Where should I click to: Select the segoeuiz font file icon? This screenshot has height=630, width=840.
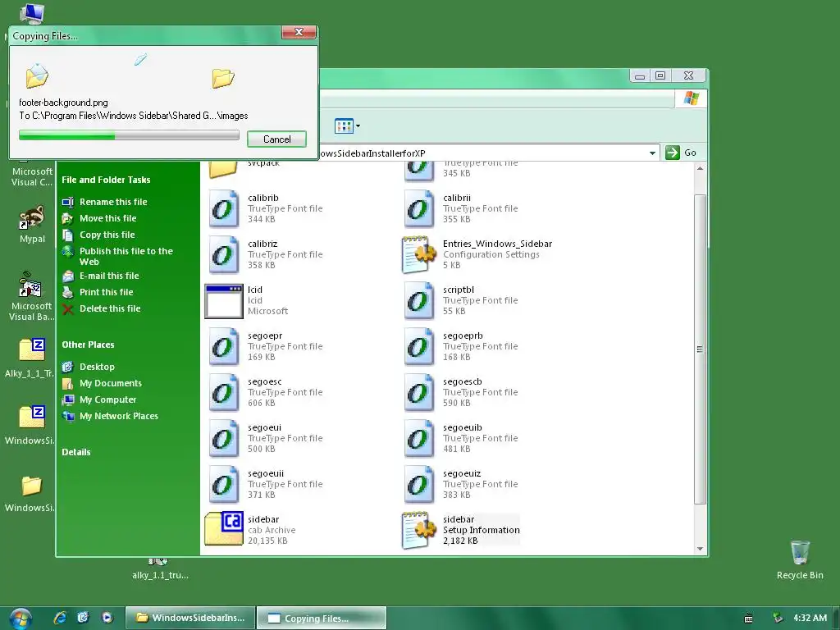(x=419, y=486)
